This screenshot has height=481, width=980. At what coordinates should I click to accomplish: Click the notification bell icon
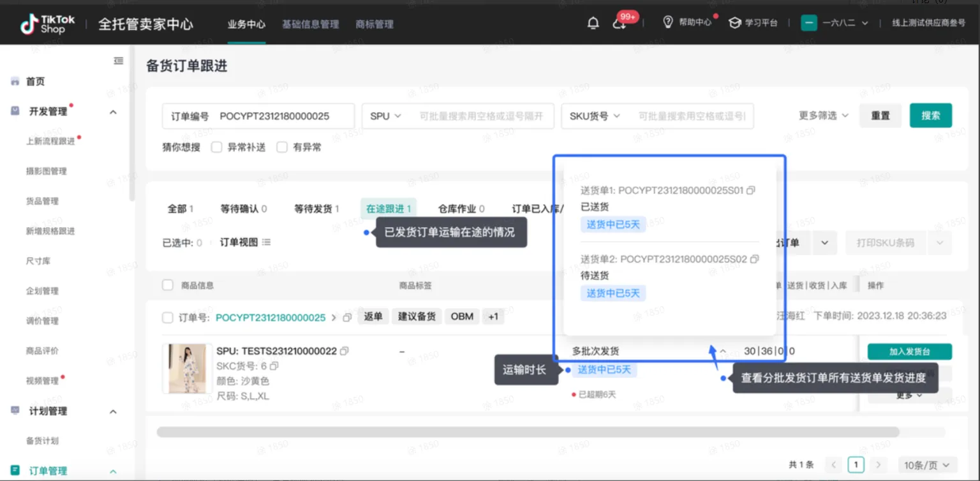(593, 23)
